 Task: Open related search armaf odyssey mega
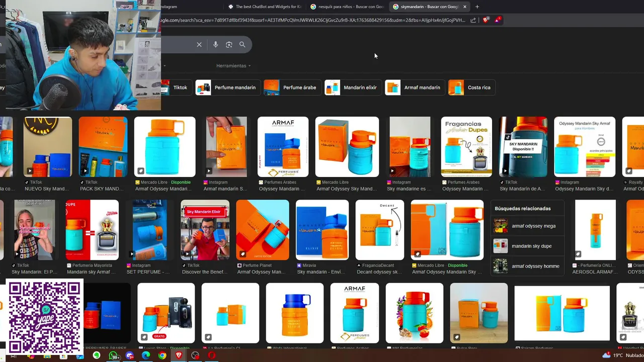point(527,226)
